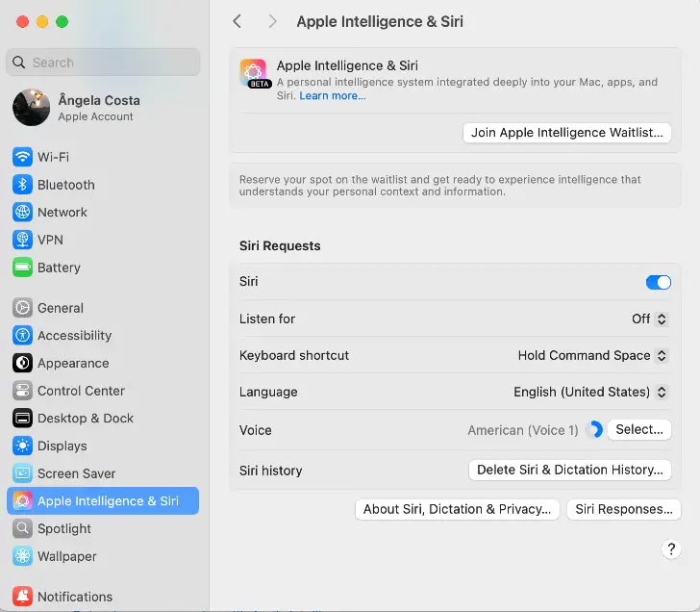Click the Network globe icon
The height and width of the screenshot is (612, 700).
tap(22, 213)
